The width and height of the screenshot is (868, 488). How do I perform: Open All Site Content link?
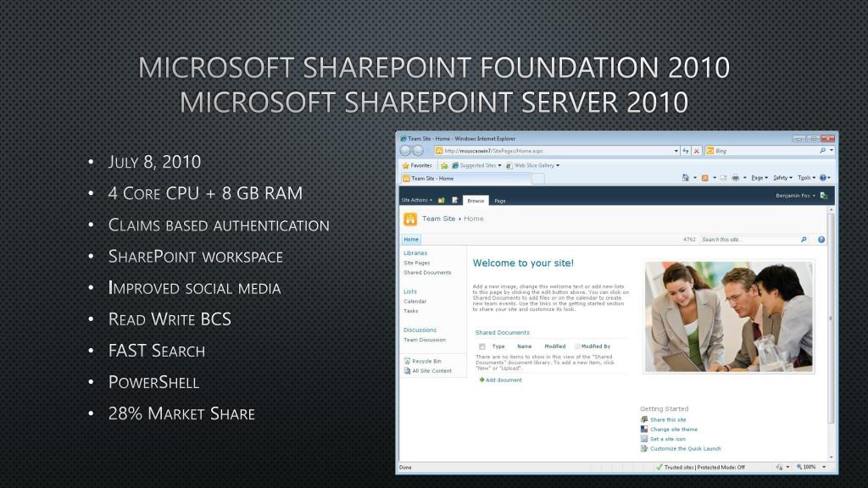coord(431,371)
